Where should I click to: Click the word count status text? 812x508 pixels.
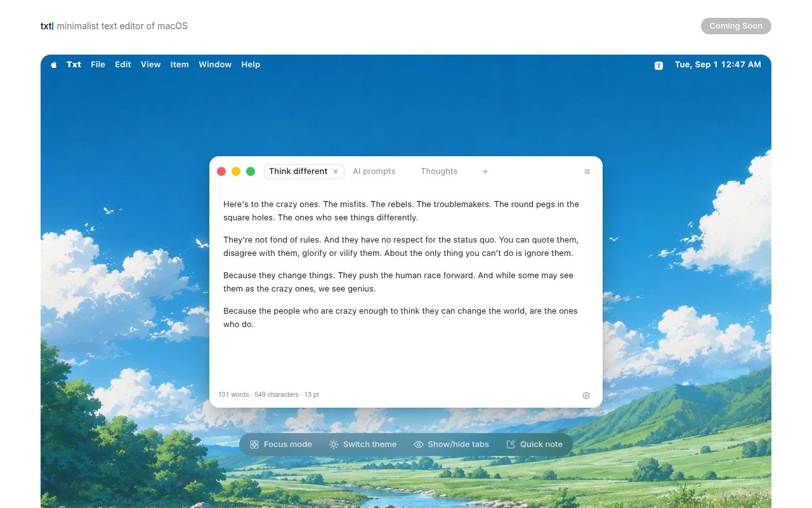pos(268,395)
